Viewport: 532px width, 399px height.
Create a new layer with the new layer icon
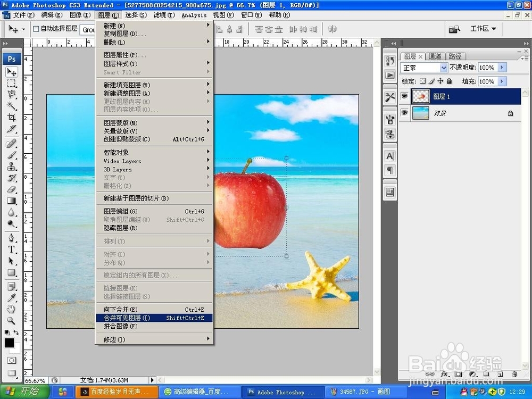499,374
